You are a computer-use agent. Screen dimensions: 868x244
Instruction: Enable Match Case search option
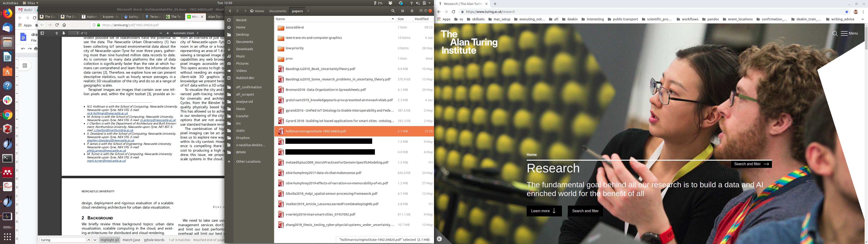point(131,240)
